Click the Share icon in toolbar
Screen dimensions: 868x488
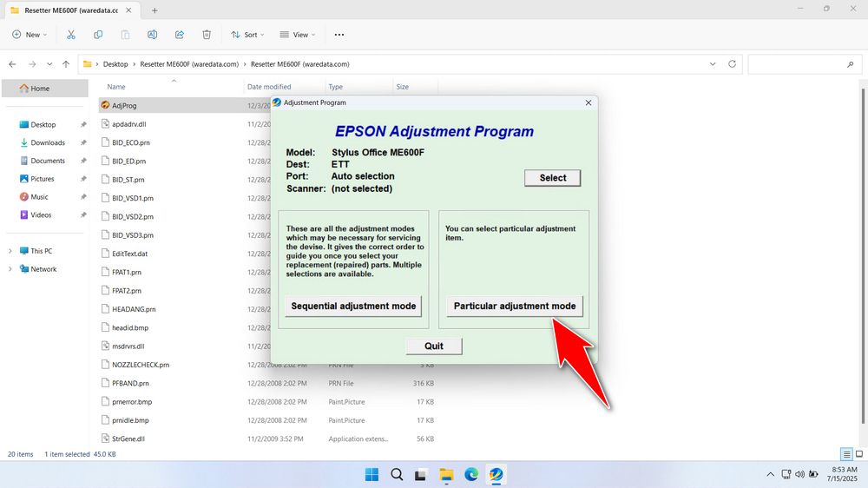tap(180, 35)
